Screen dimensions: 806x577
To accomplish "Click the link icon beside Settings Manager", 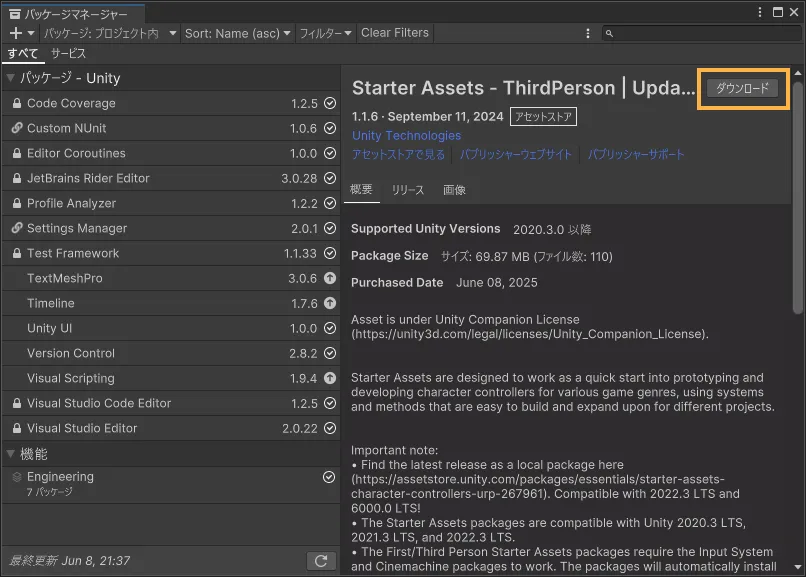I will [17, 228].
